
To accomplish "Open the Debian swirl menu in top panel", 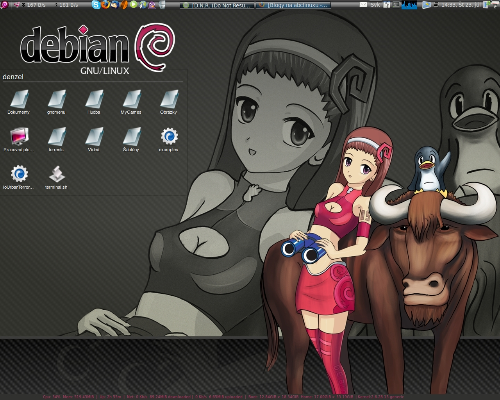I will [4, 5].
